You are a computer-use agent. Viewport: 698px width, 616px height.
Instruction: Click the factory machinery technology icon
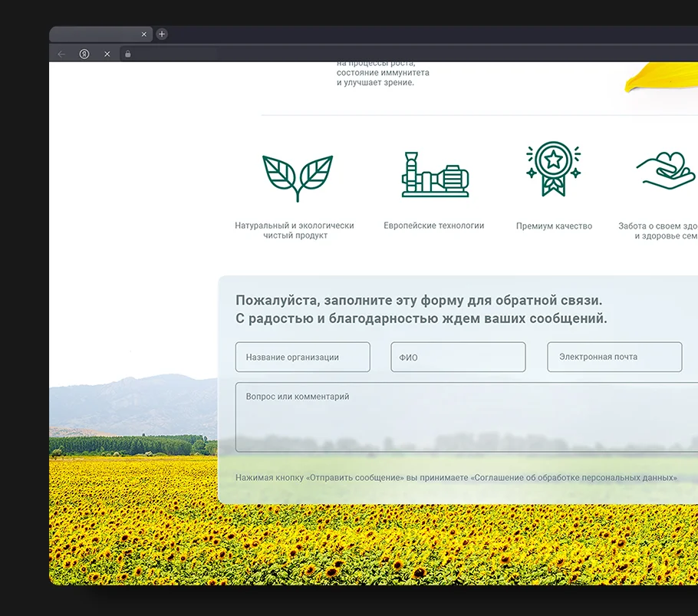pyautogui.click(x=435, y=174)
